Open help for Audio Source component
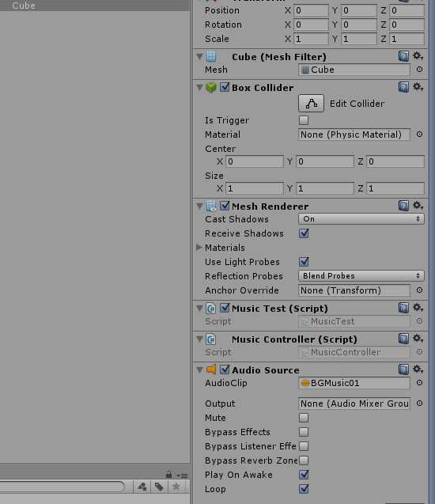 click(403, 369)
